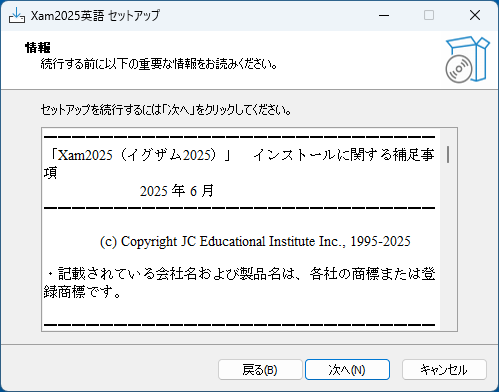
Task: Click the 2025 年 6 月 date text
Action: click(177, 191)
